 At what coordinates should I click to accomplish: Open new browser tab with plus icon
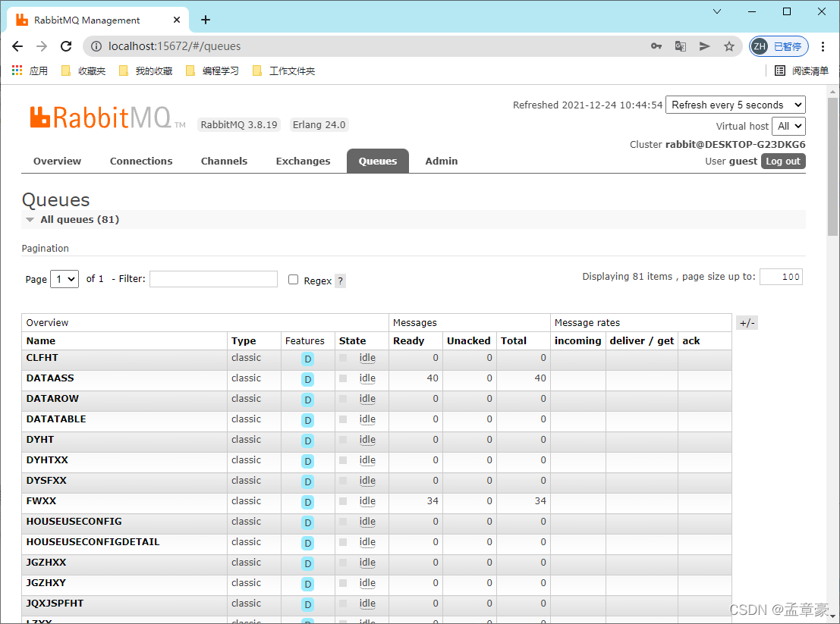206,20
